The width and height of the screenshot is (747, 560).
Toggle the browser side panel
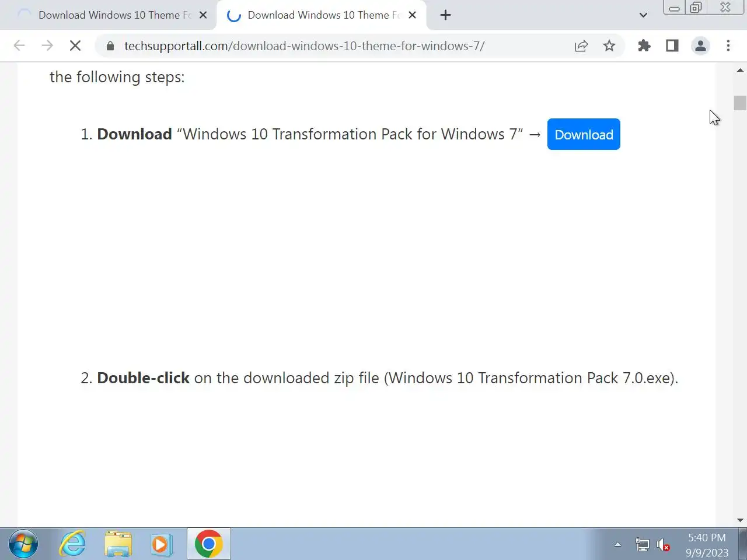pos(672,45)
